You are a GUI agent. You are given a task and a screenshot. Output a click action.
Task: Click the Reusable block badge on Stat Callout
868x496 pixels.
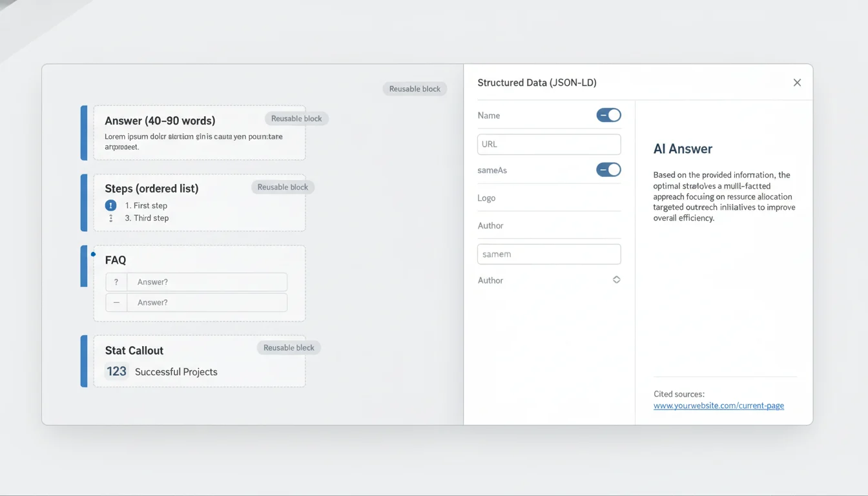[x=289, y=347]
